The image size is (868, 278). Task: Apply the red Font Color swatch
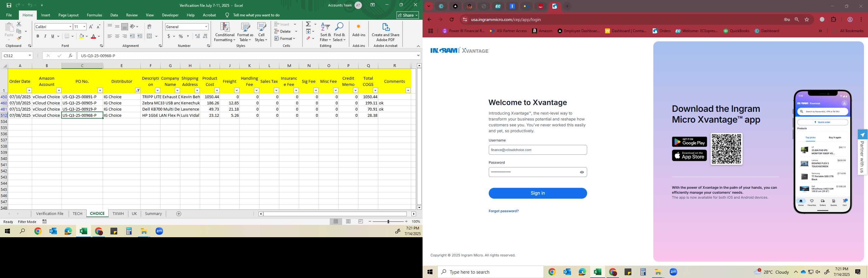(x=94, y=36)
